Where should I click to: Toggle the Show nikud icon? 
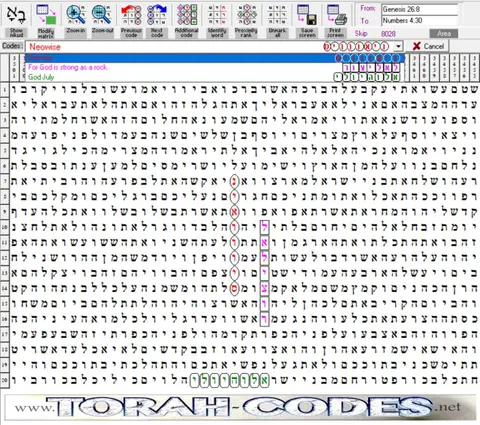tap(16, 15)
